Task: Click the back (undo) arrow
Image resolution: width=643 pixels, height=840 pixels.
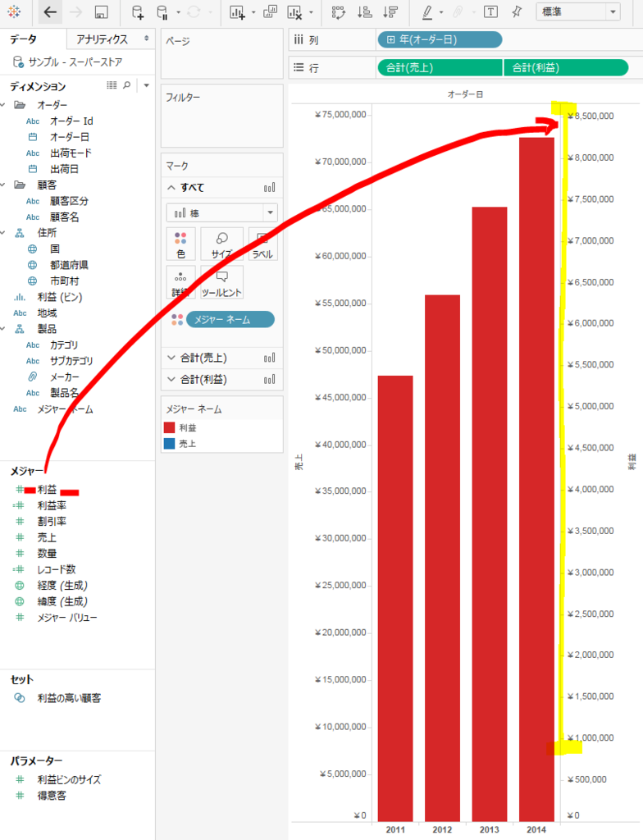Action: click(x=50, y=11)
